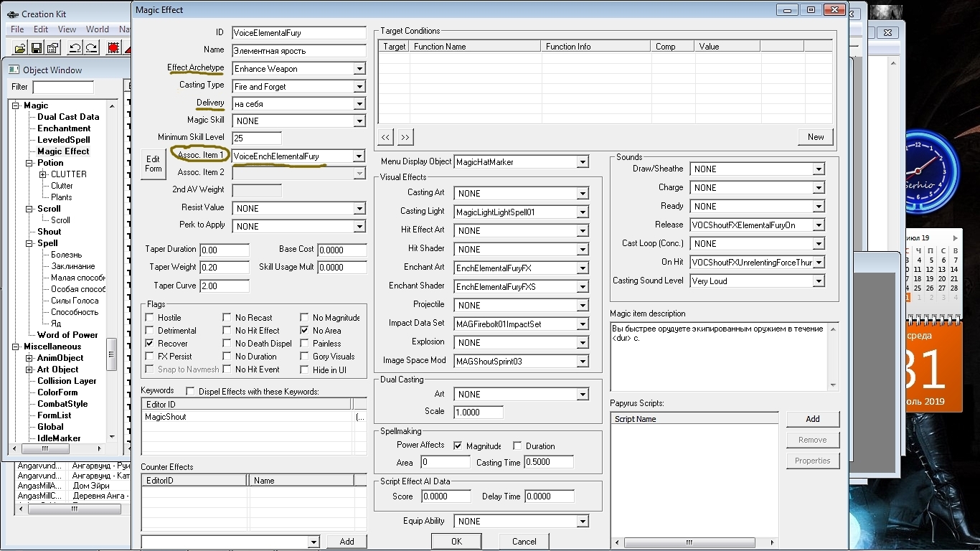The width and height of the screenshot is (980, 551).
Task: Click the Undo arrow toolbar icon
Action: click(75, 48)
